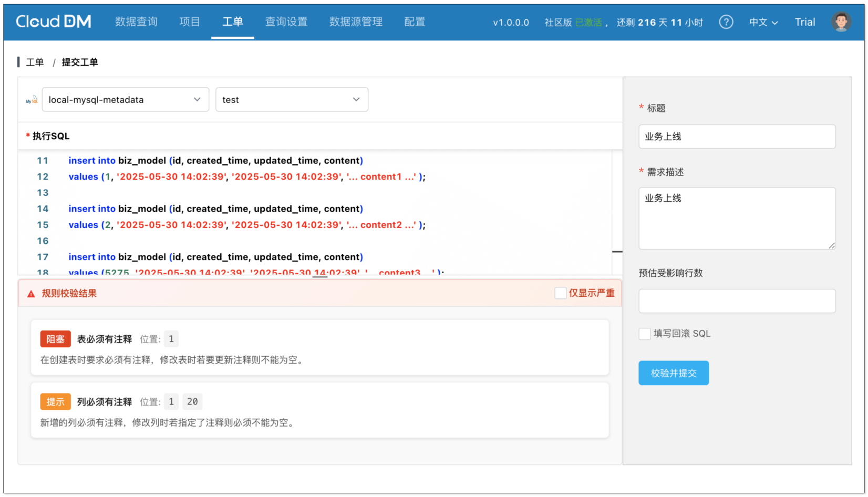Viewport: 868px width, 497px height.
Task: Click the Cloud DM logo
Action: pyautogui.click(x=54, y=22)
